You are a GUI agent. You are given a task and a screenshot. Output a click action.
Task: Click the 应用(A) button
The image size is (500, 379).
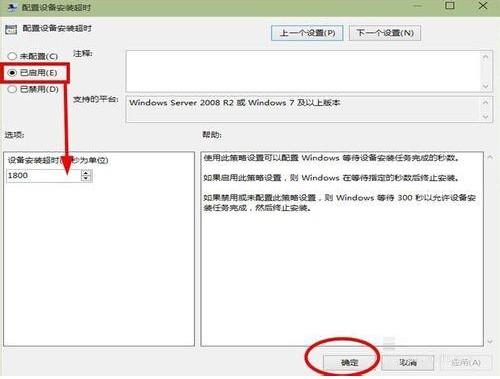pyautogui.click(x=466, y=362)
